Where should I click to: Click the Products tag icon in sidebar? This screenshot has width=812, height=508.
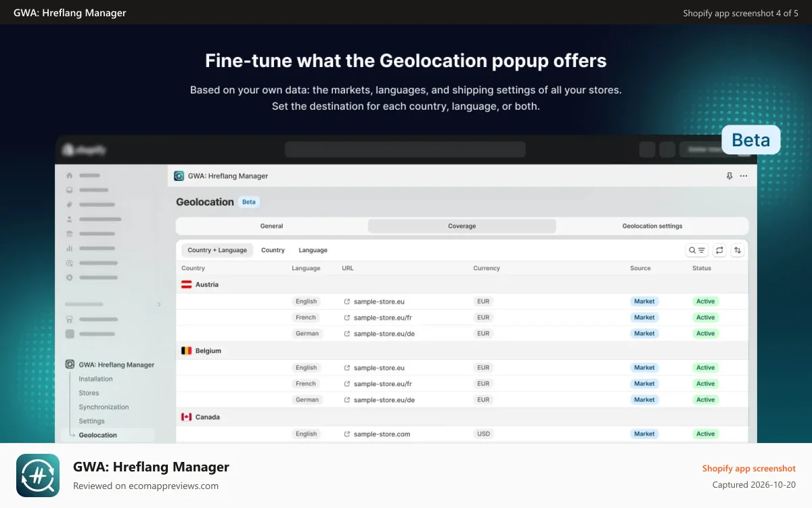pyautogui.click(x=69, y=205)
